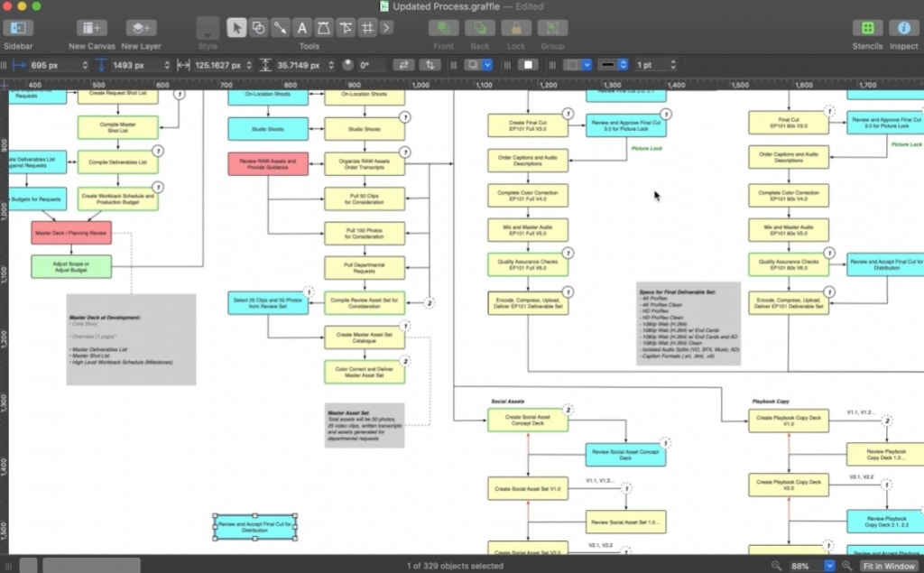Zoom in with the plus magnifier
The width and height of the screenshot is (924, 573).
(x=846, y=566)
